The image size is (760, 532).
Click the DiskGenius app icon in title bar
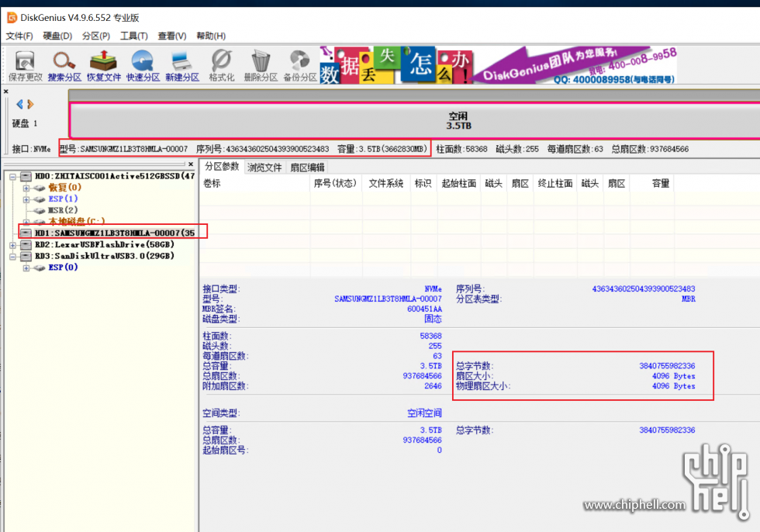[12, 18]
